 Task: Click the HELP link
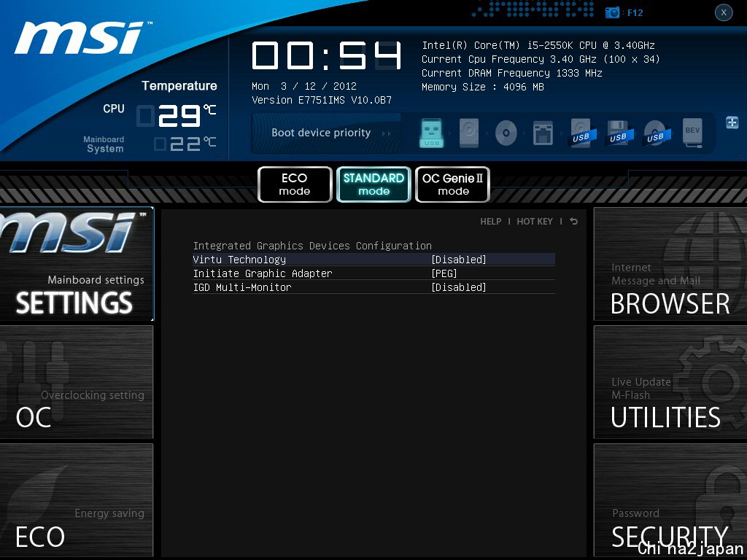[491, 222]
